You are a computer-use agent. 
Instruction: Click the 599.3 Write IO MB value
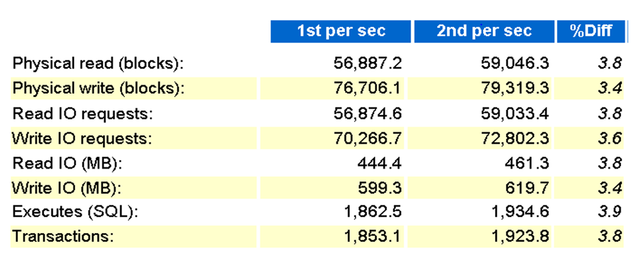click(382, 188)
